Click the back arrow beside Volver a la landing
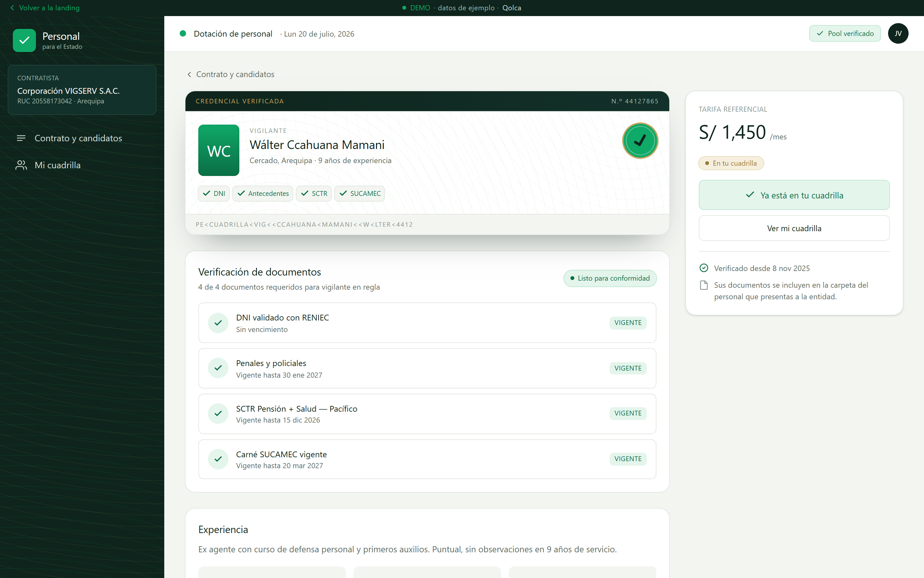The height and width of the screenshot is (578, 924). [12, 8]
